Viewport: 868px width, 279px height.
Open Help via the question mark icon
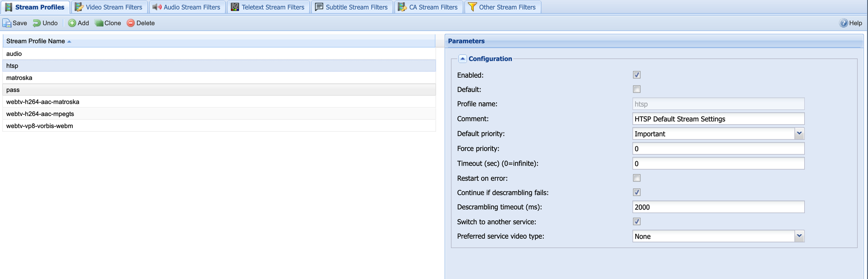844,23
